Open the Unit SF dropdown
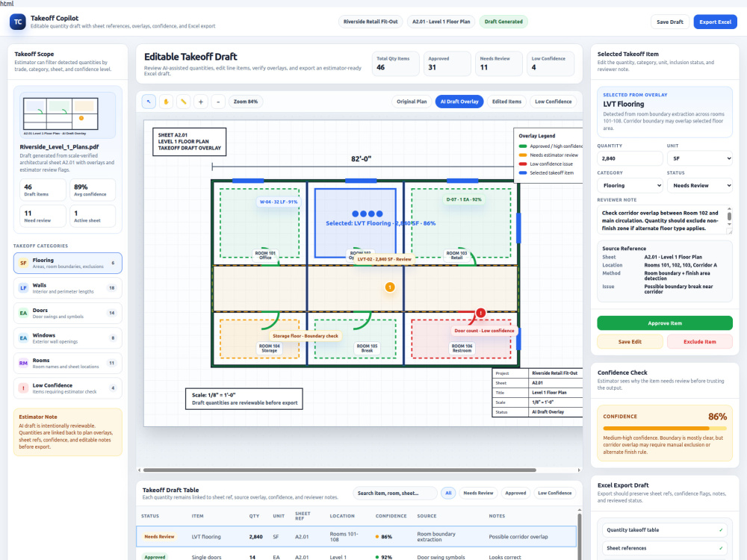The image size is (747, 560). [x=699, y=158]
